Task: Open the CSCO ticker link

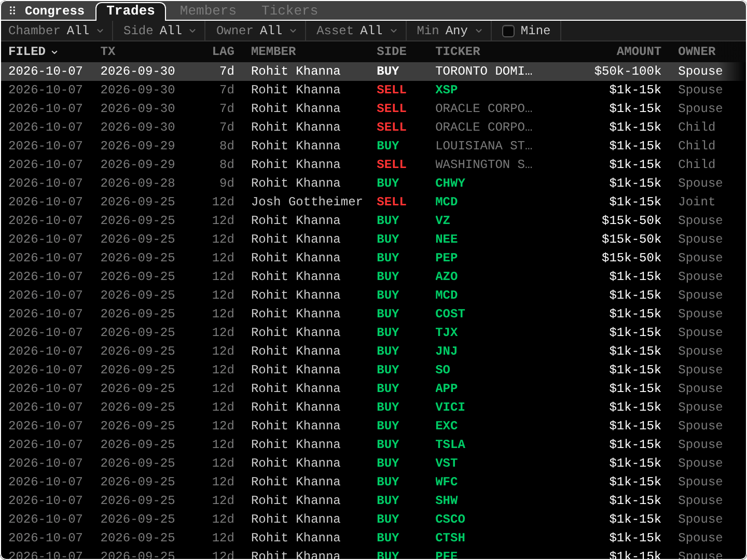Action: tap(450, 519)
